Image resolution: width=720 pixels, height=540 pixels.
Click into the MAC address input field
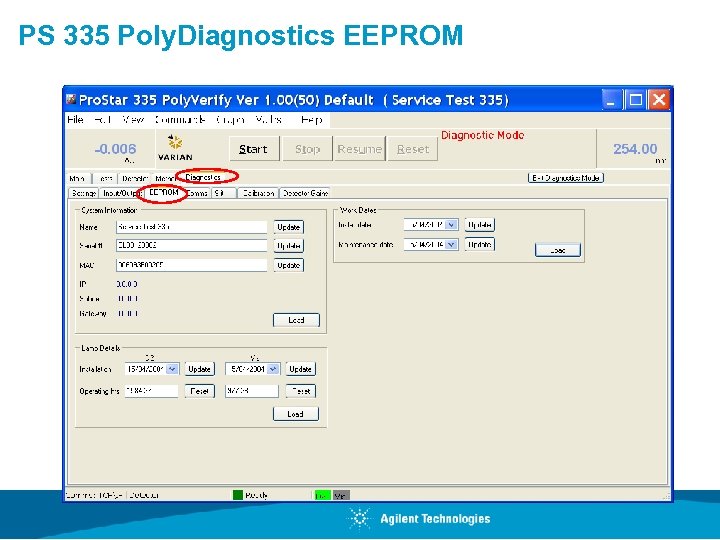pos(191,265)
